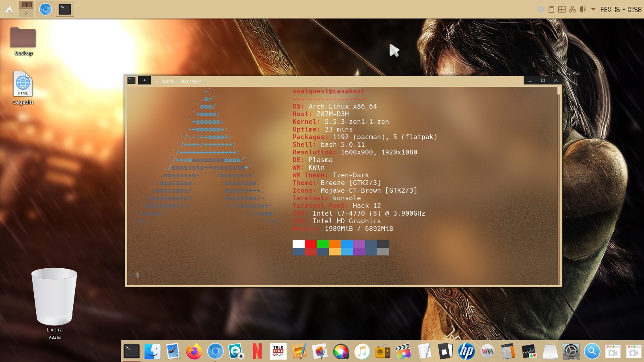
Task: Open the Finder-style file manager in dock
Action: click(153, 352)
